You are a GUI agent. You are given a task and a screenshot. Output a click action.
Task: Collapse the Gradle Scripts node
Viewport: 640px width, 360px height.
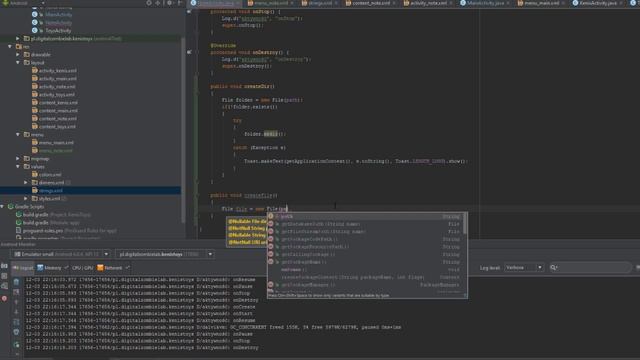click(x=2, y=207)
